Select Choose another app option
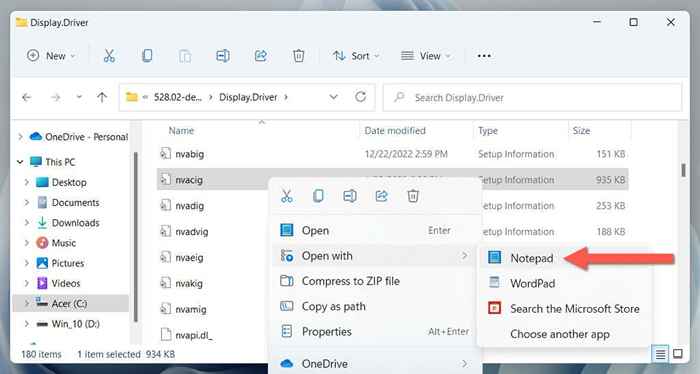Viewport: 700px width, 374px height. pyautogui.click(x=560, y=334)
